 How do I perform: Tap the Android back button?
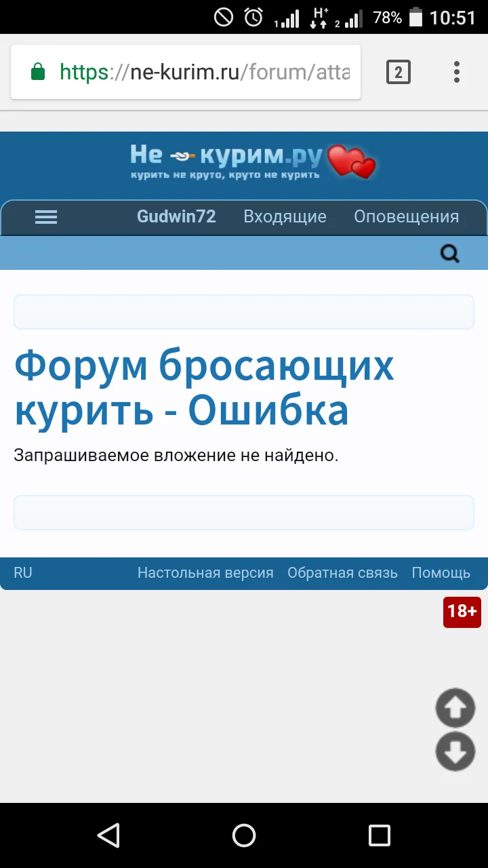click(x=108, y=835)
